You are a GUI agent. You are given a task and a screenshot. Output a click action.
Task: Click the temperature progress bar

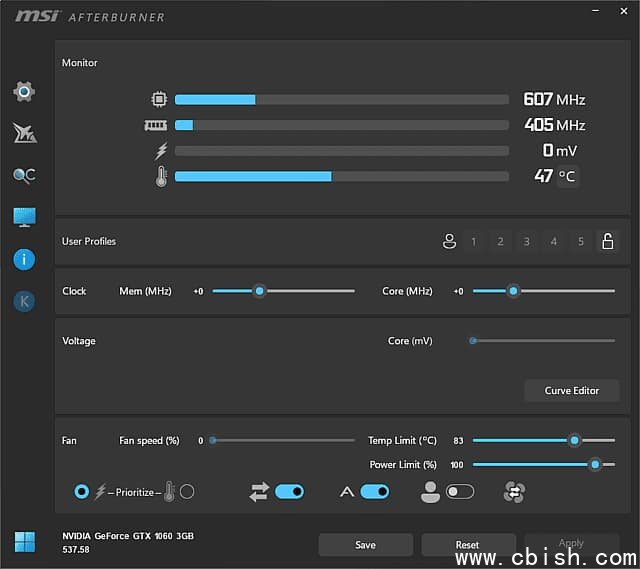pyautogui.click(x=342, y=176)
